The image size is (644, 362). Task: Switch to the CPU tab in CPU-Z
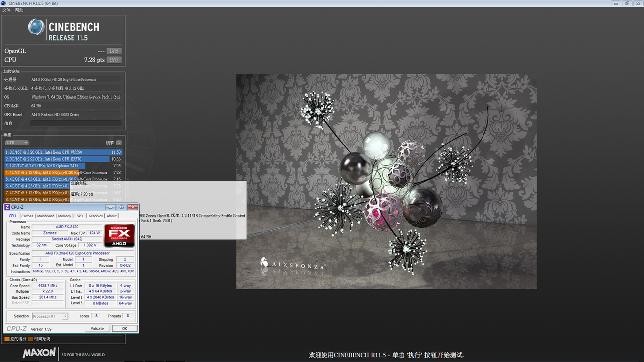(x=13, y=216)
